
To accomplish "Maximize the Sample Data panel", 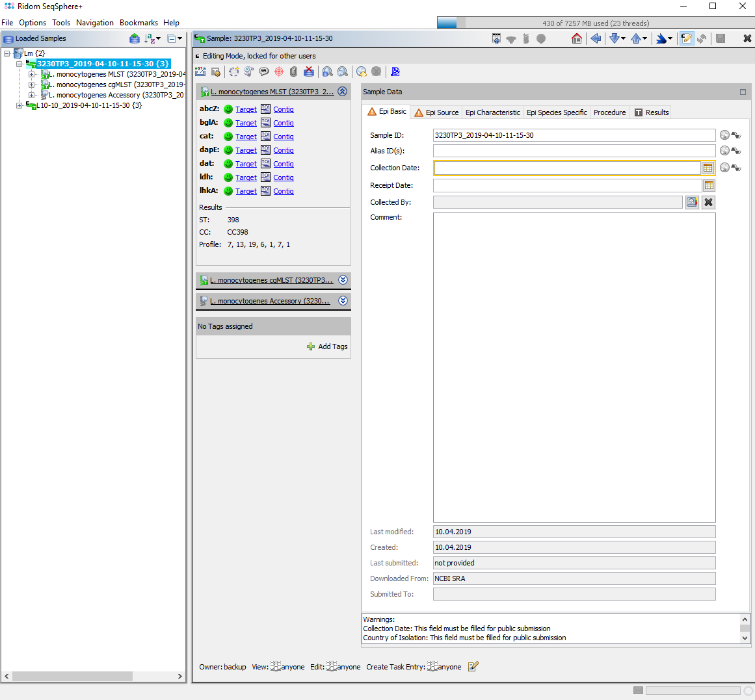I will (x=743, y=92).
